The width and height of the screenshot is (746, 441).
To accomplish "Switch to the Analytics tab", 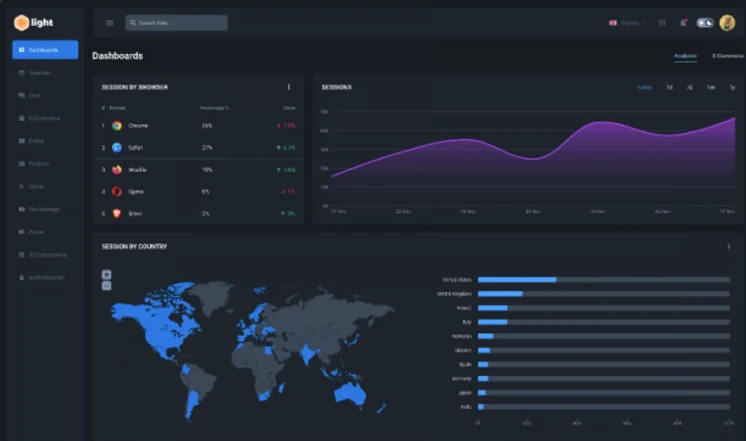I will click(x=685, y=56).
